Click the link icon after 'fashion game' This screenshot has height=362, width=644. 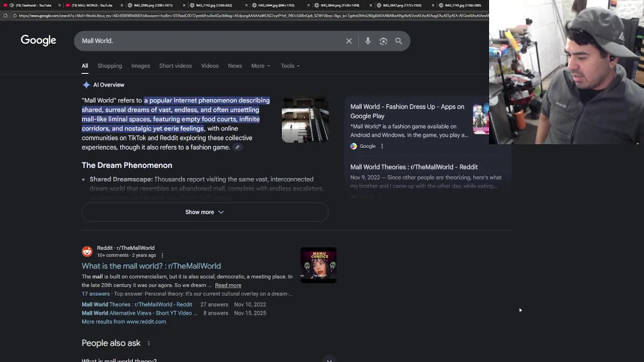click(237, 147)
